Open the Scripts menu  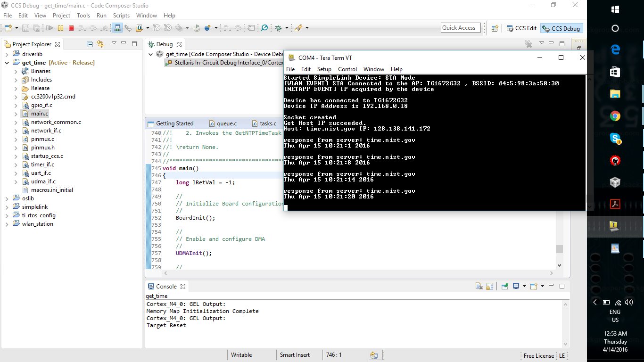pos(121,16)
